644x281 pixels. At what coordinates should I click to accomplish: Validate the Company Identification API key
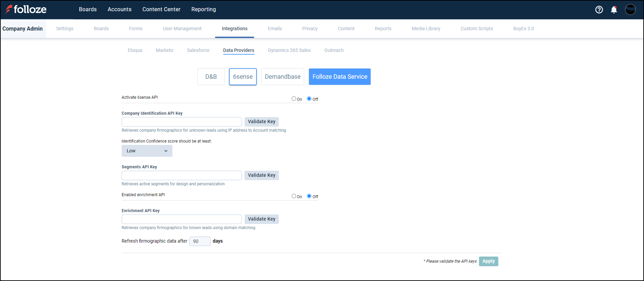(x=261, y=122)
